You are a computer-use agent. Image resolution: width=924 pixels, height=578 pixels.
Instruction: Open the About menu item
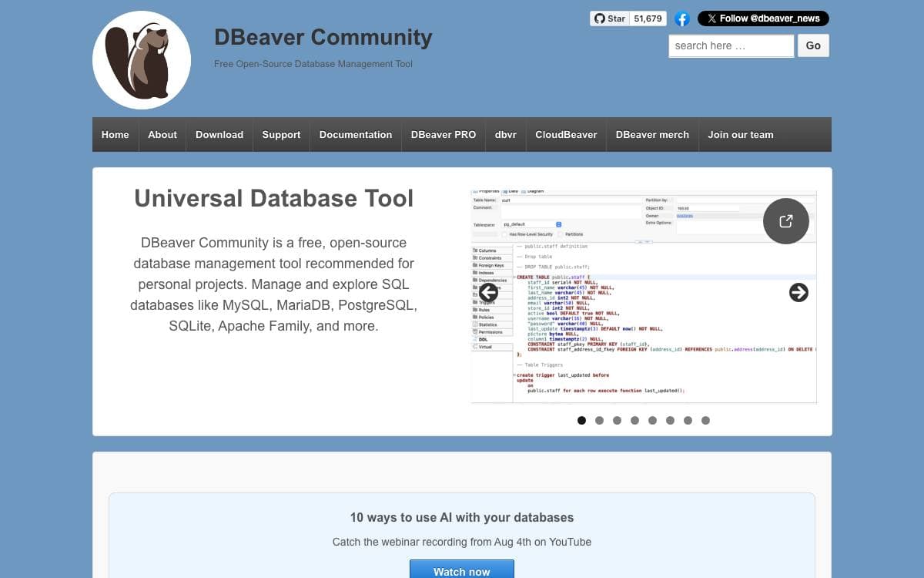162,134
